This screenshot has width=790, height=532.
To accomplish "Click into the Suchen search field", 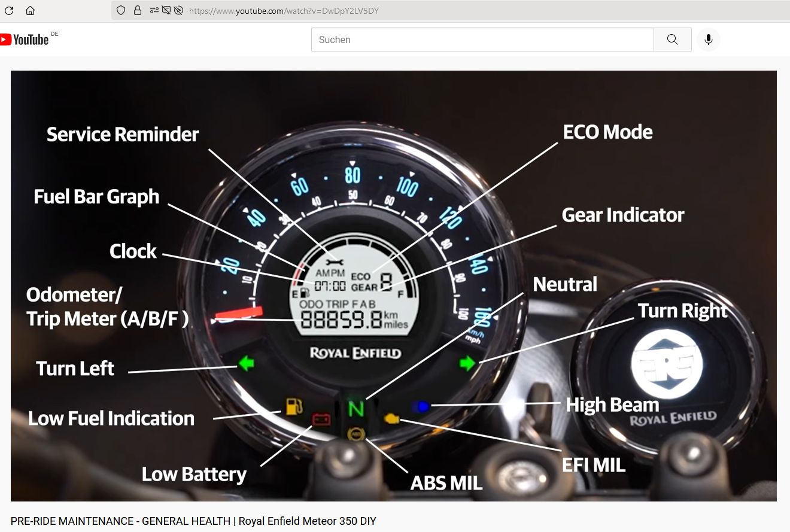I will pyautogui.click(x=482, y=39).
